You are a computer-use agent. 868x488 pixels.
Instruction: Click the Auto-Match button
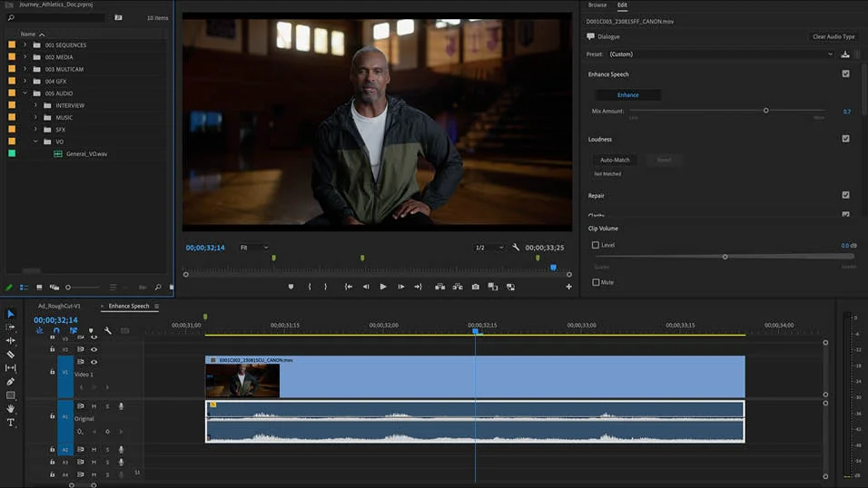click(x=615, y=160)
